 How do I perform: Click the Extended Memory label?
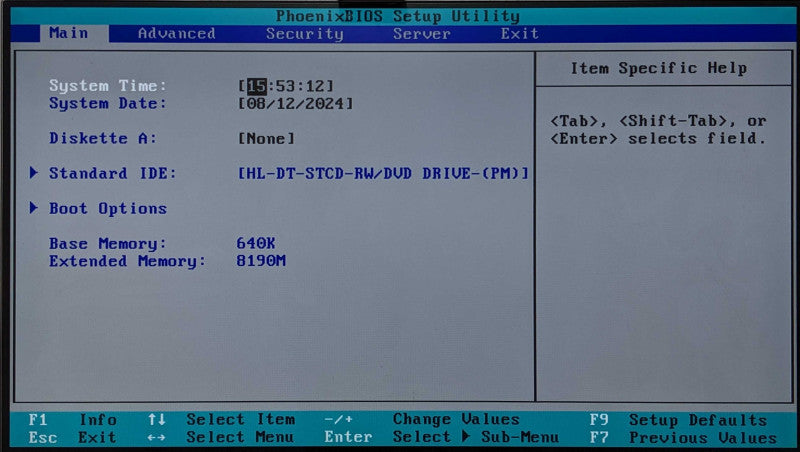128,262
